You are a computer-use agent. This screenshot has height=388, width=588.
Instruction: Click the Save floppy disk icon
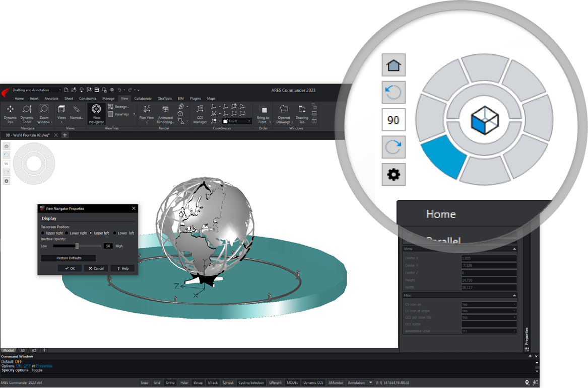point(96,90)
